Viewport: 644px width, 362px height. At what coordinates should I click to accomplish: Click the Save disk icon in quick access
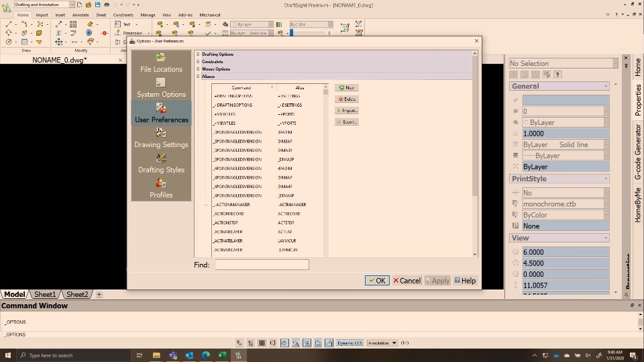pos(97,5)
